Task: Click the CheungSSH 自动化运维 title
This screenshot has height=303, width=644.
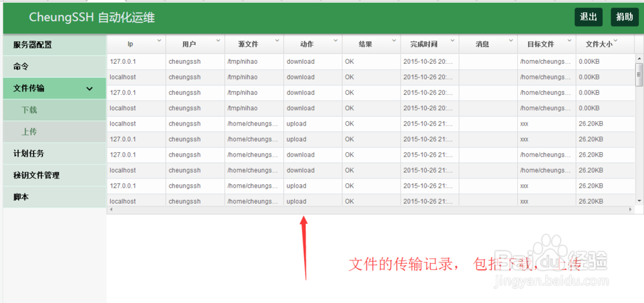Action: click(91, 17)
